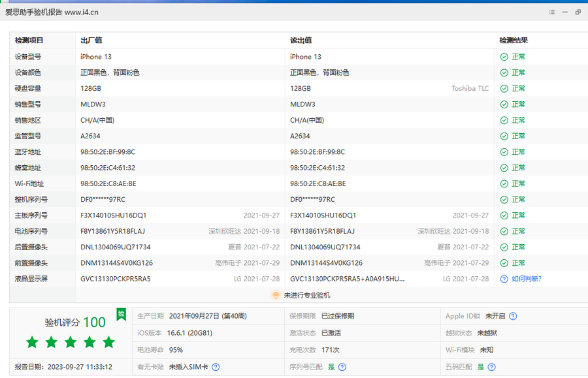Image resolution: width=588 pixels, height=378 pixels.
Task: Click the orange shield icon beside 未进行专业验机
Action: 276,295
